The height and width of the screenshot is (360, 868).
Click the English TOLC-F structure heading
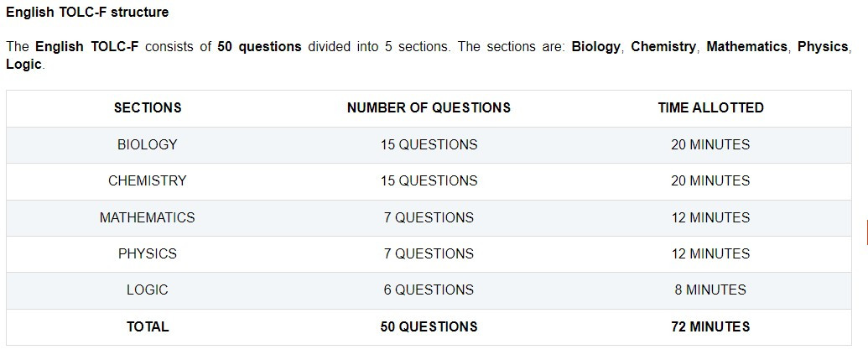coord(87,13)
